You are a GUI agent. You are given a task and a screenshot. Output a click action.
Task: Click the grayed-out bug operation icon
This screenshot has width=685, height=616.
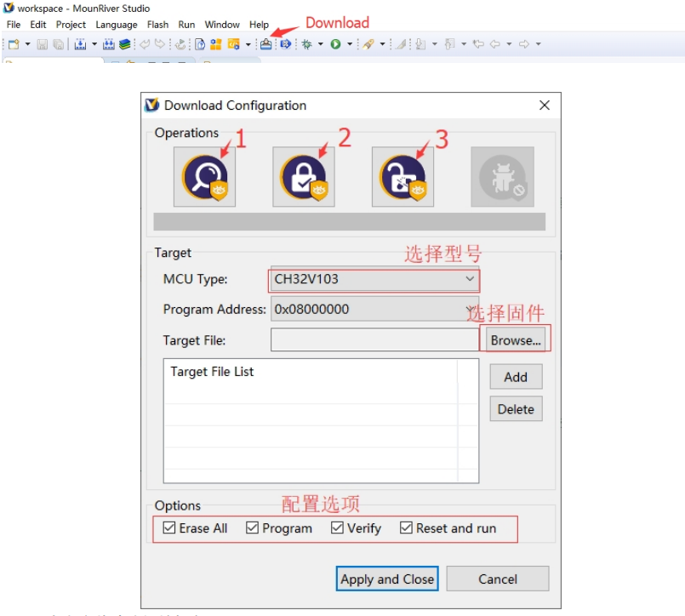[x=502, y=177]
